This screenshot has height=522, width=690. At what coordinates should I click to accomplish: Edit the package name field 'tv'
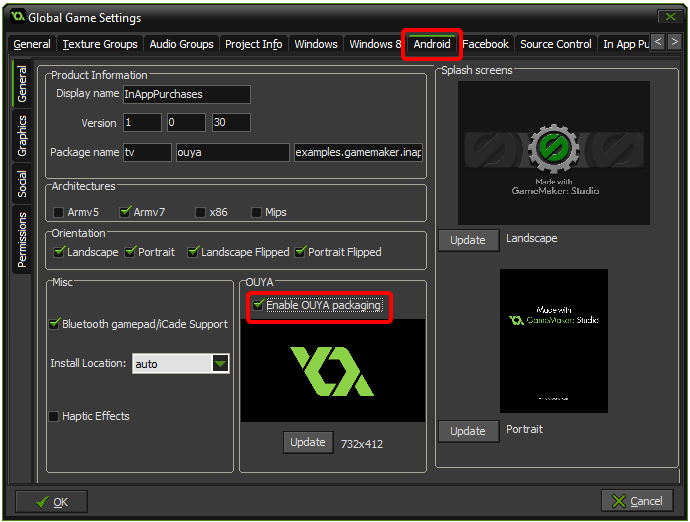tap(147, 152)
